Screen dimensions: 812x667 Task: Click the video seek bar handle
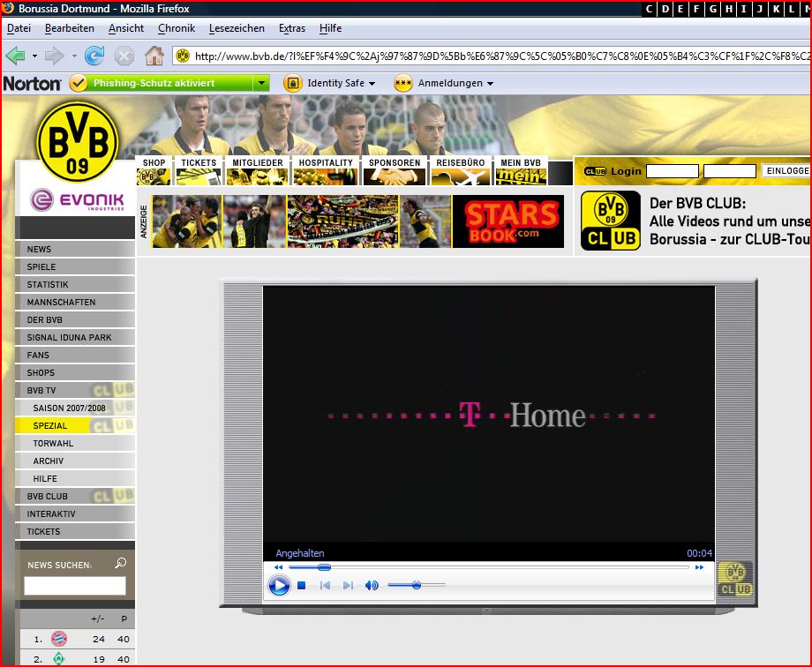coord(324,567)
